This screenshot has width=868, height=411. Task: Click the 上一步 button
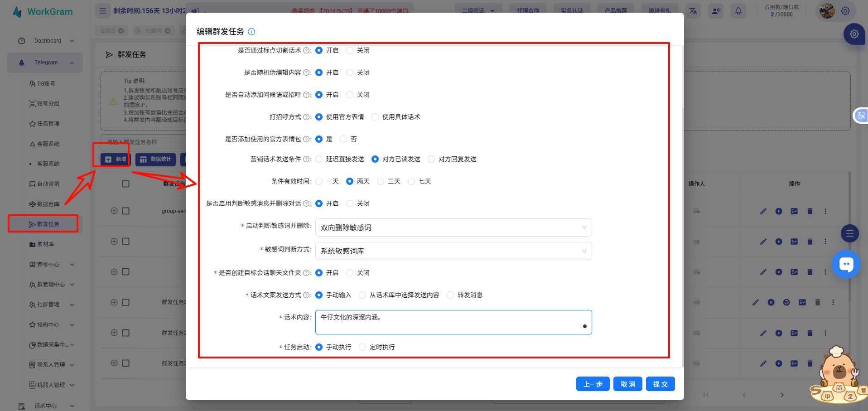click(593, 384)
